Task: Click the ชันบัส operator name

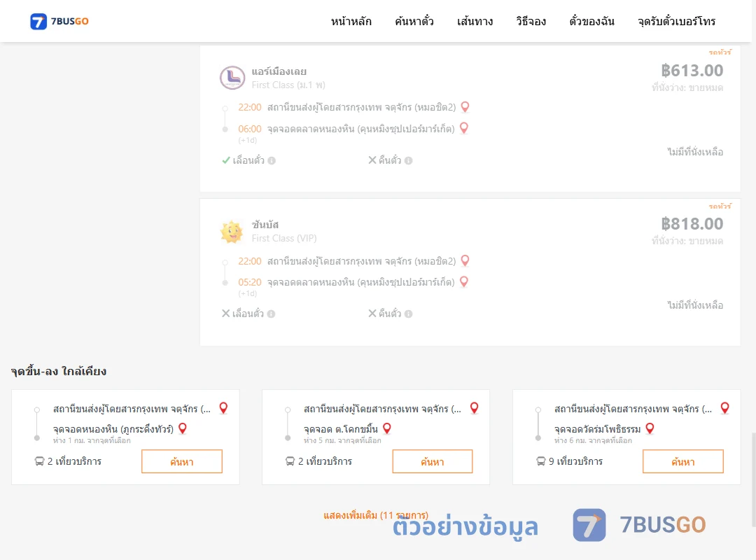Action: point(265,225)
